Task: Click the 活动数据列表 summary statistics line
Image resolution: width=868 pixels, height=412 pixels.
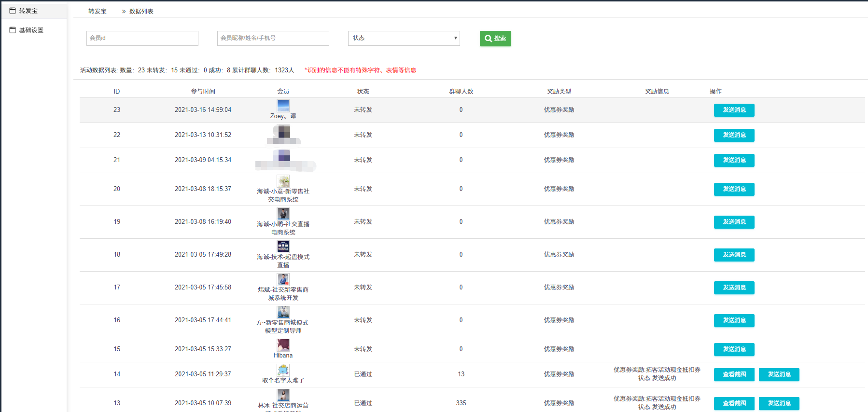Action: pyautogui.click(x=187, y=70)
